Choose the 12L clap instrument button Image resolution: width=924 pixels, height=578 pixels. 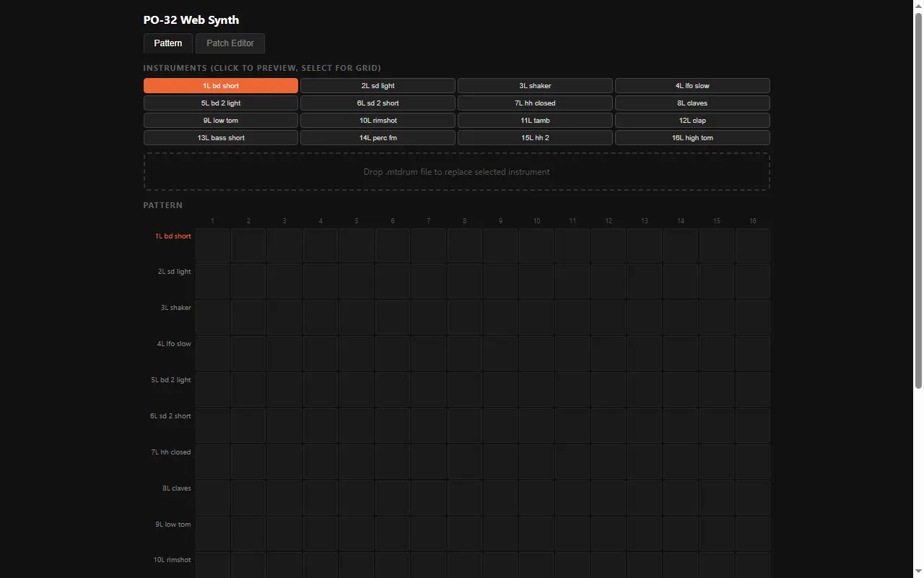(x=692, y=121)
